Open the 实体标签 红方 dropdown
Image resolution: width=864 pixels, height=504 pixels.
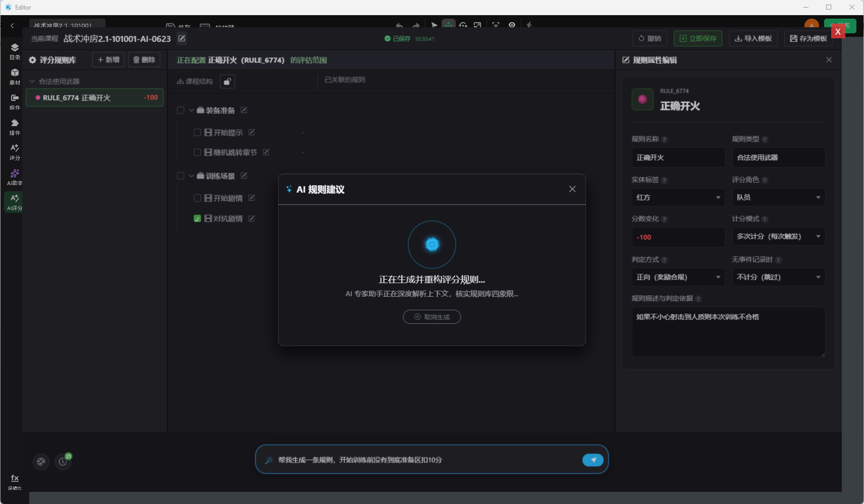(x=678, y=197)
